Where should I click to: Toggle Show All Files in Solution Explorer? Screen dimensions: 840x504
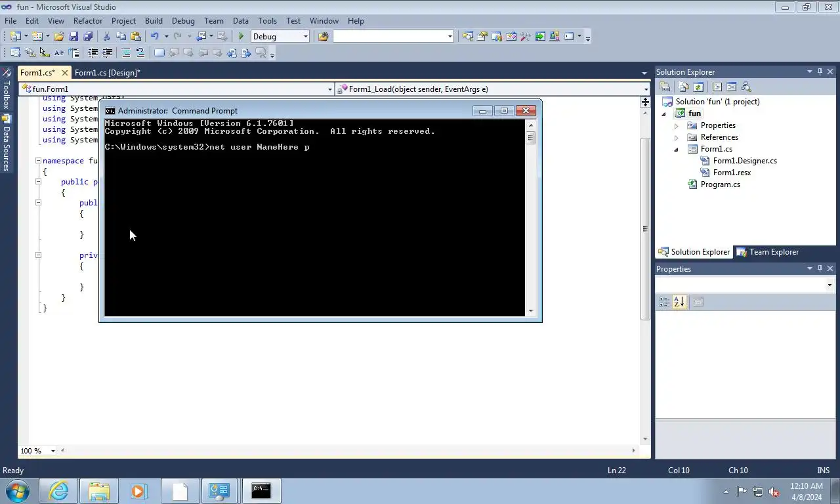pyautogui.click(x=684, y=87)
